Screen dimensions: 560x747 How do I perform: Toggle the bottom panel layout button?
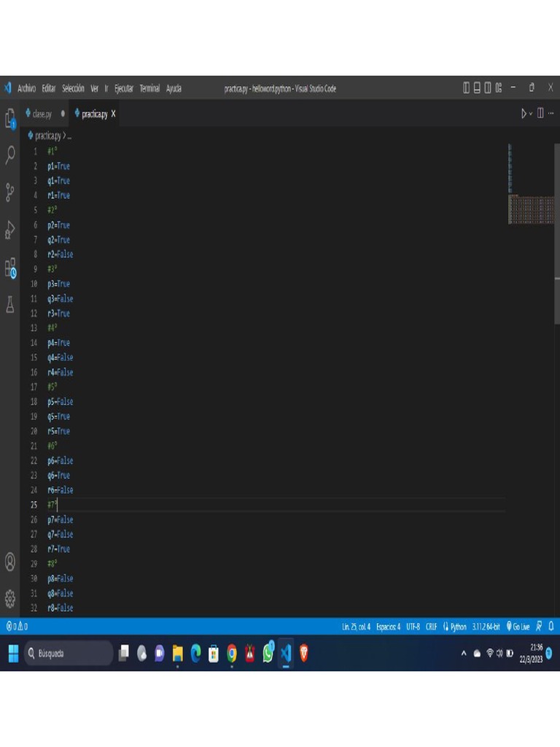click(477, 88)
